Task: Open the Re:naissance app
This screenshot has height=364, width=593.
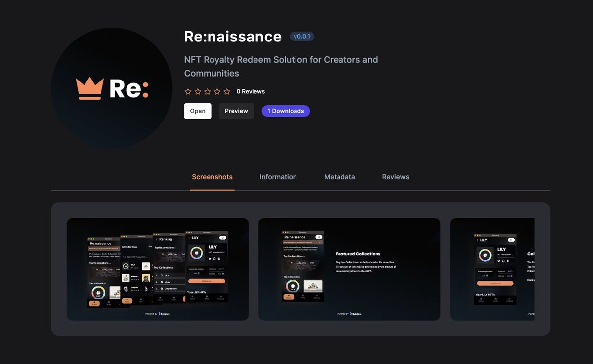Action: click(198, 111)
